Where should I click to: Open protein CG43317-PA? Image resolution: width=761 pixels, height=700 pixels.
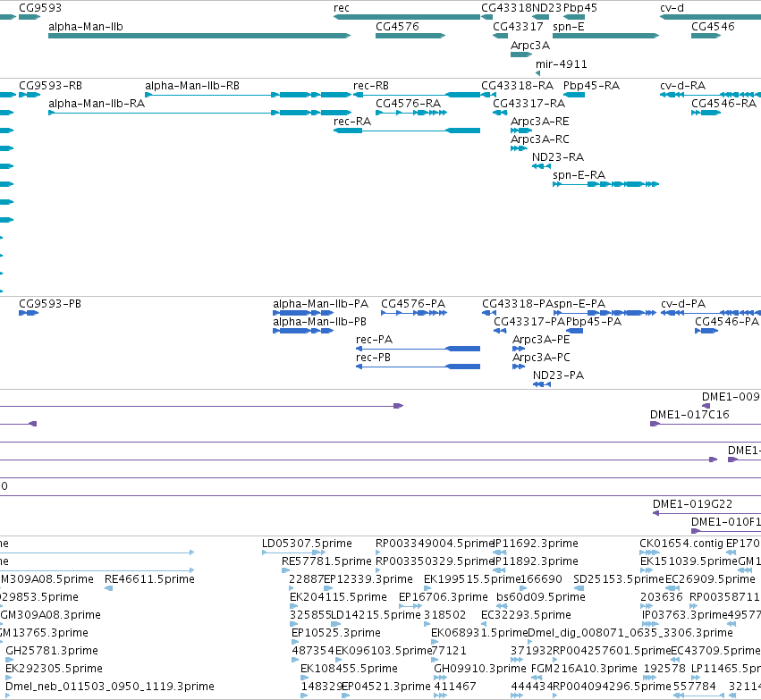point(529,322)
